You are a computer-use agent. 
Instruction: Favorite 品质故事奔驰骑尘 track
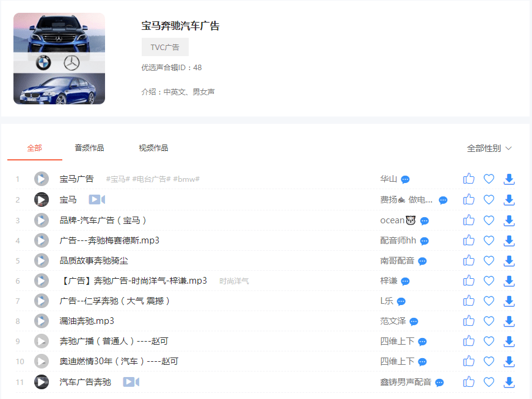[x=489, y=261]
